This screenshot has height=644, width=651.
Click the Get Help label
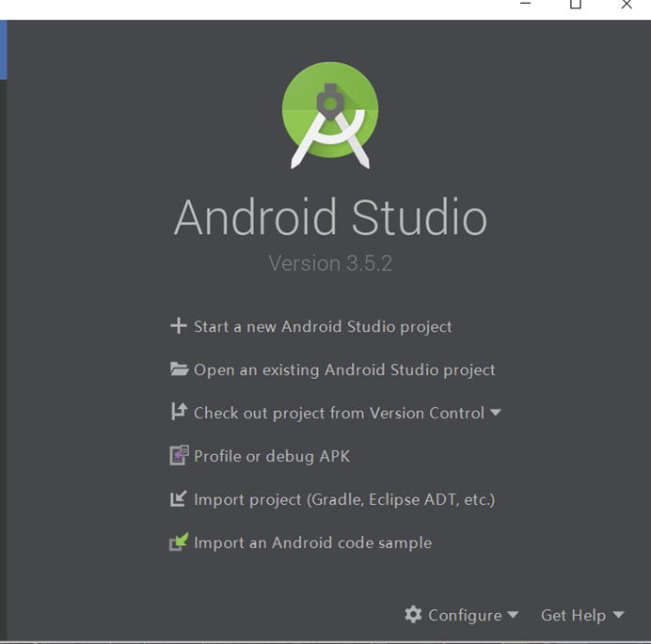click(573, 616)
